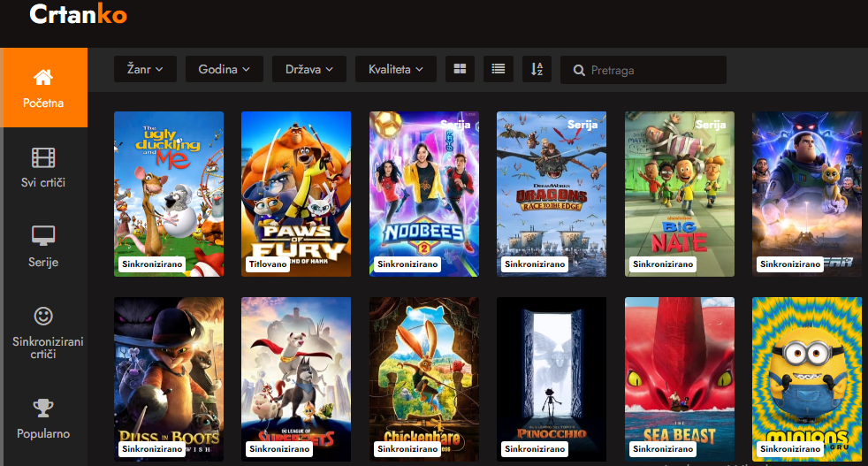Go to the Crtanko logo homepage
Screen dimensions: 868x466
point(78,15)
